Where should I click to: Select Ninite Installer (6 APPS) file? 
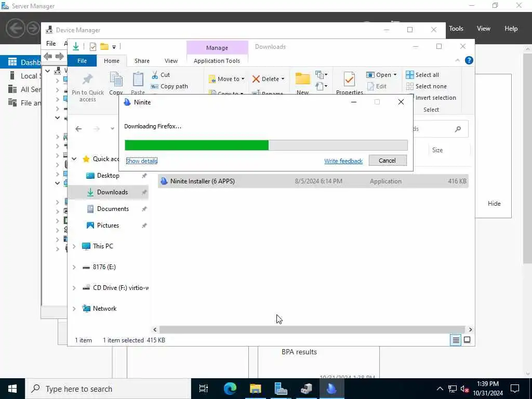click(313, 181)
